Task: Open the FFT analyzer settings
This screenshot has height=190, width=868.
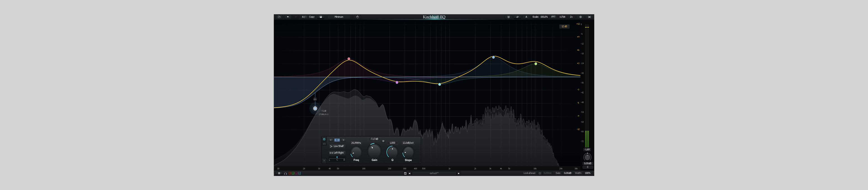Action: (553, 17)
